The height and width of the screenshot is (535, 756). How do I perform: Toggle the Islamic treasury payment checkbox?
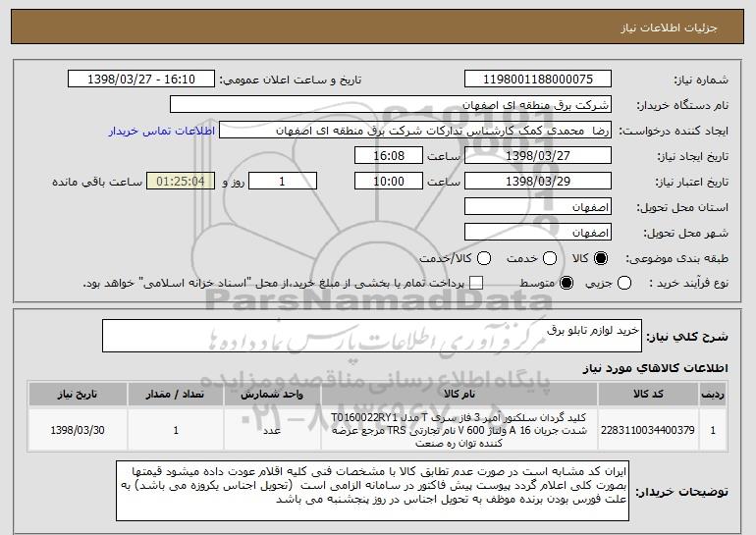coord(476,283)
